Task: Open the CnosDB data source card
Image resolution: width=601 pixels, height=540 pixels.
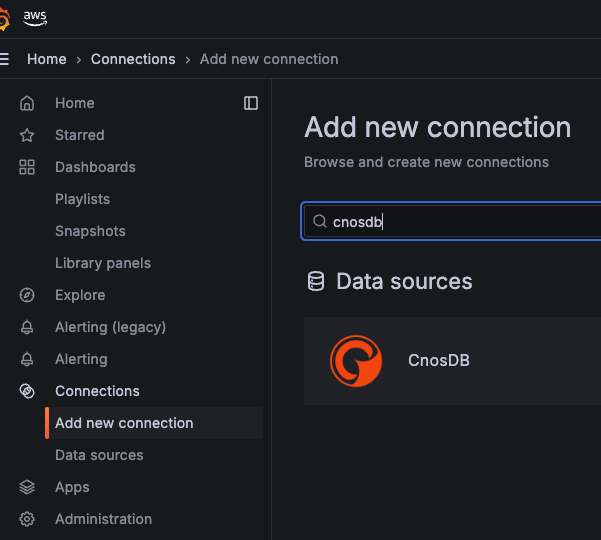Action: coord(452,360)
